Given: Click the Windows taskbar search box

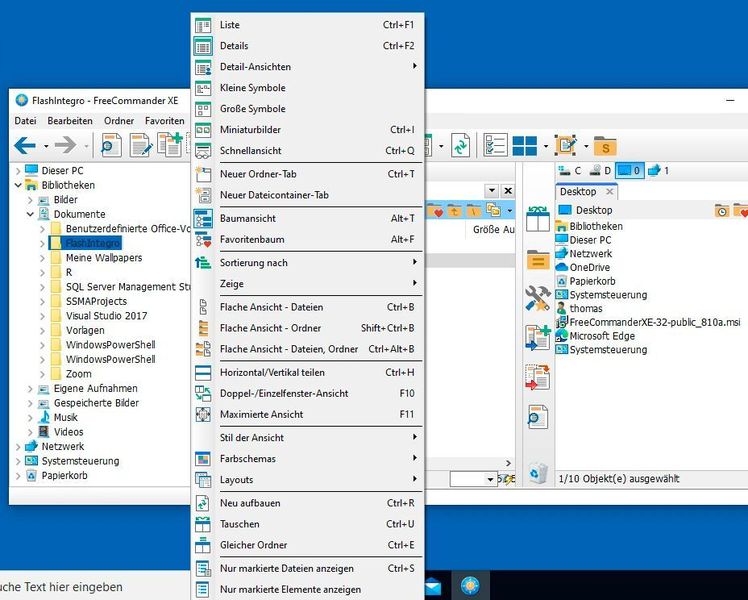Looking at the screenshot, I should click(x=94, y=587).
